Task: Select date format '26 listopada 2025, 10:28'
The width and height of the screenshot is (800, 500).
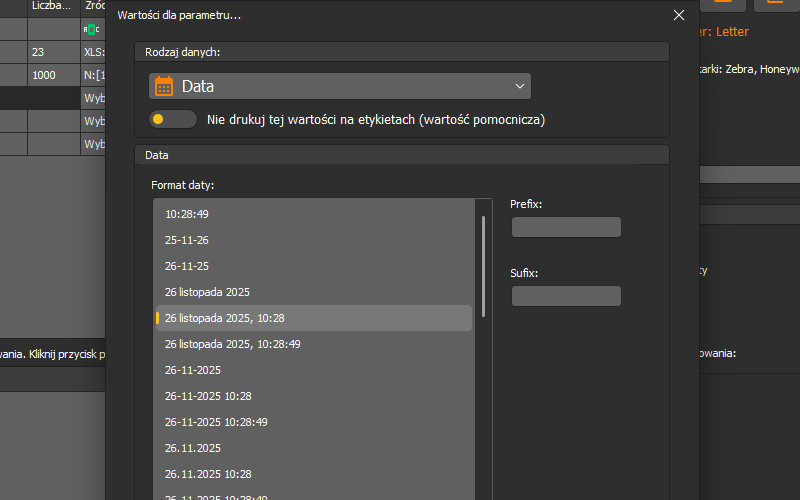Action: click(x=314, y=318)
